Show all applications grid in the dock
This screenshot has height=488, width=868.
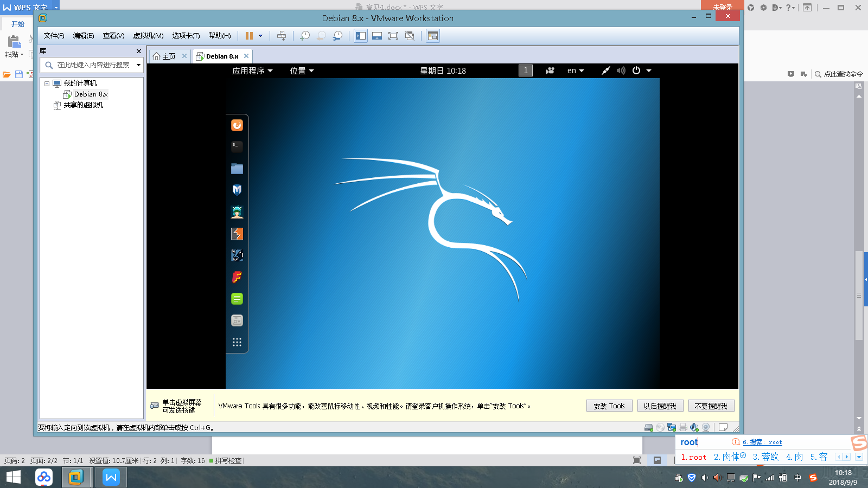tap(237, 342)
